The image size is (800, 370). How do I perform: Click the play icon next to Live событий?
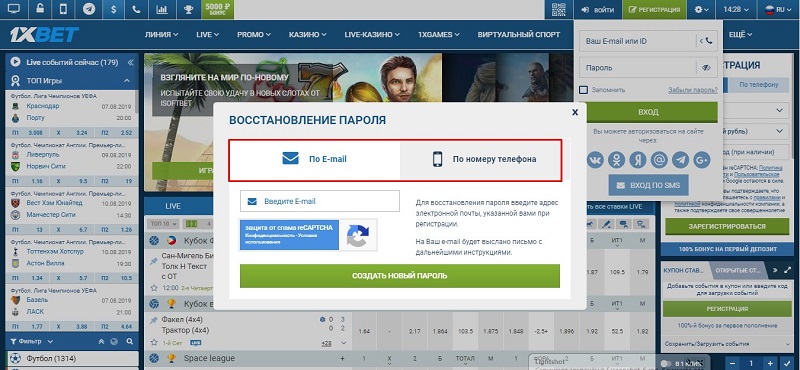[x=16, y=62]
